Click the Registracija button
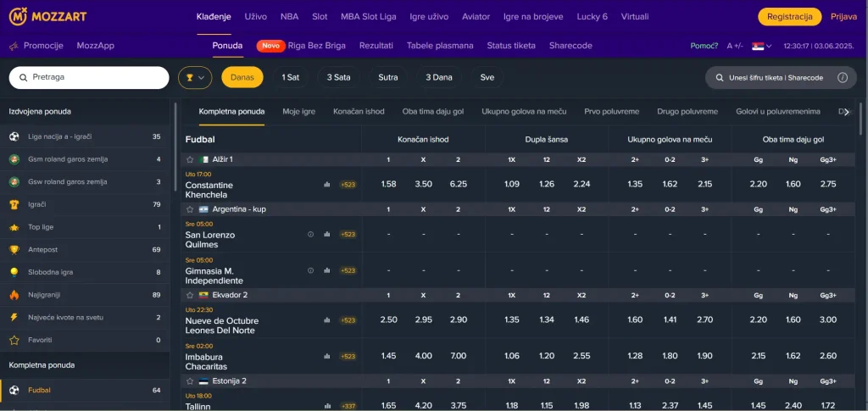This screenshot has height=411, width=868. click(789, 17)
